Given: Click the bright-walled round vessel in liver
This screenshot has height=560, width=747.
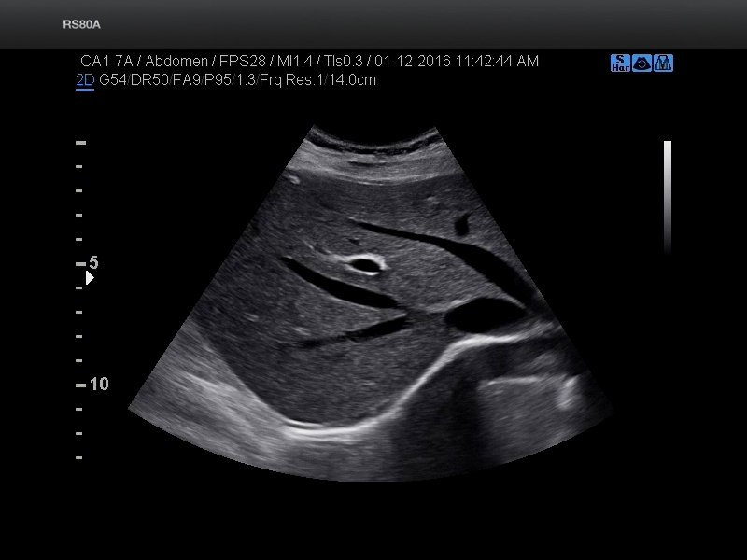Looking at the screenshot, I should [365, 265].
